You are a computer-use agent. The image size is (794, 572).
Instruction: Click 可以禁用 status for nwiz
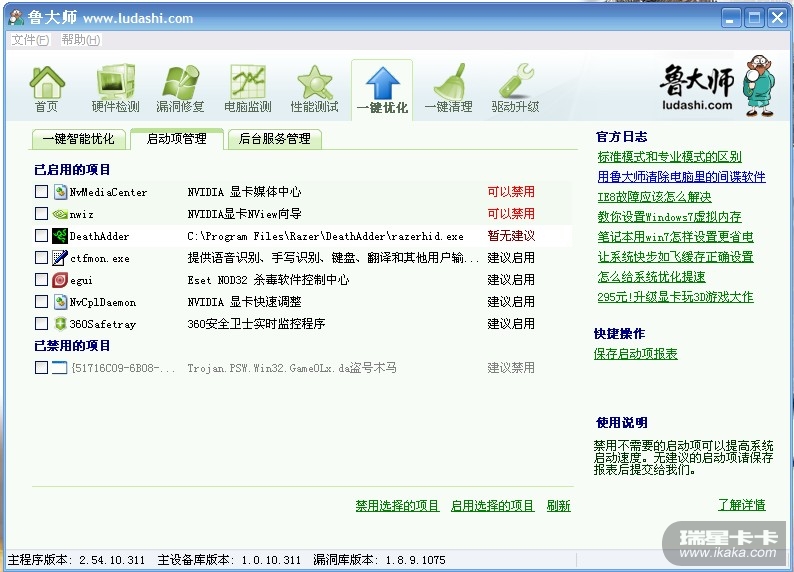pyautogui.click(x=511, y=214)
